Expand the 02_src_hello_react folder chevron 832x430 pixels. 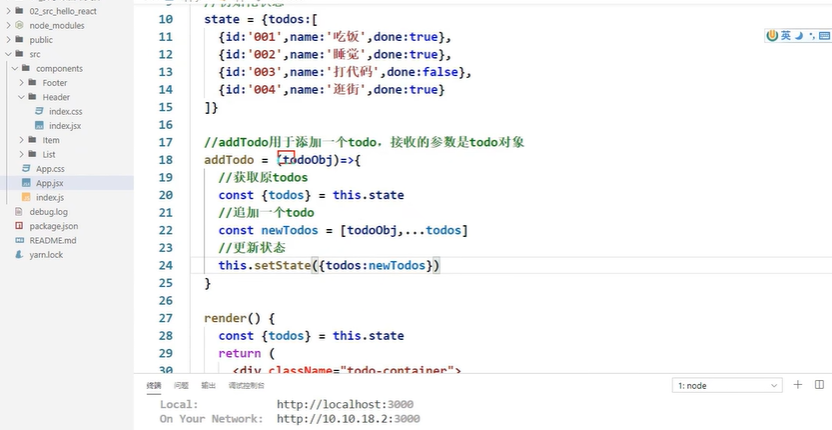click(x=8, y=11)
